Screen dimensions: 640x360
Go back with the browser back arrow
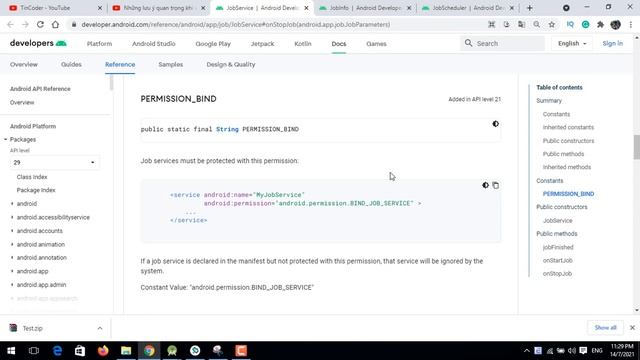tap(10, 24)
